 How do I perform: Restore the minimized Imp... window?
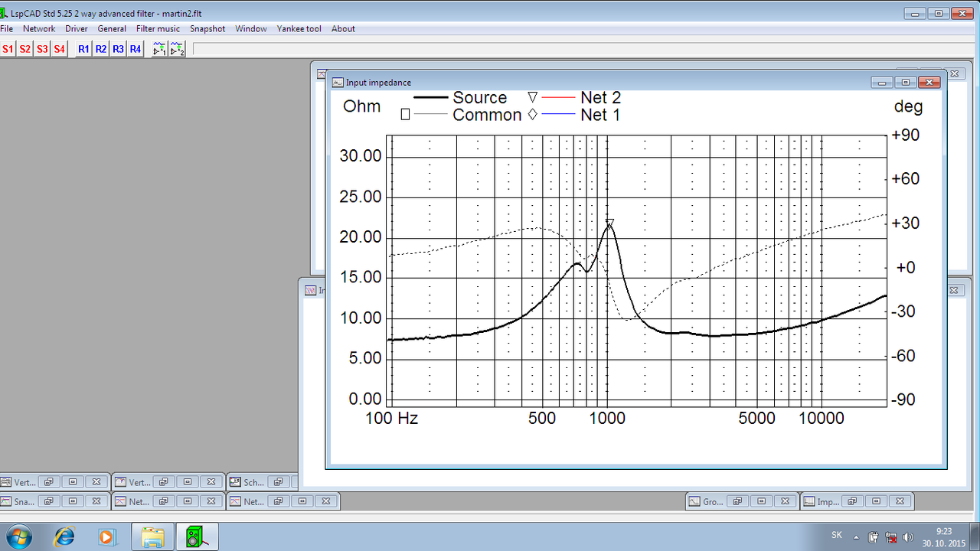pyautogui.click(x=853, y=501)
